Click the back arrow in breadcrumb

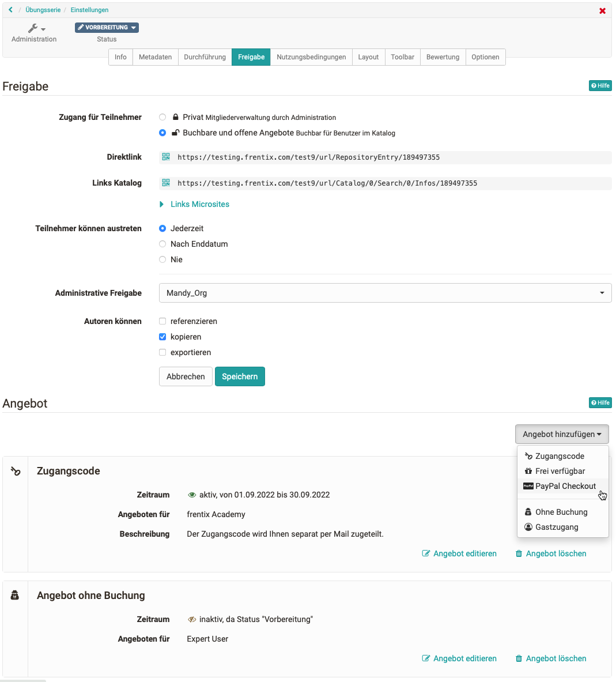click(10, 10)
